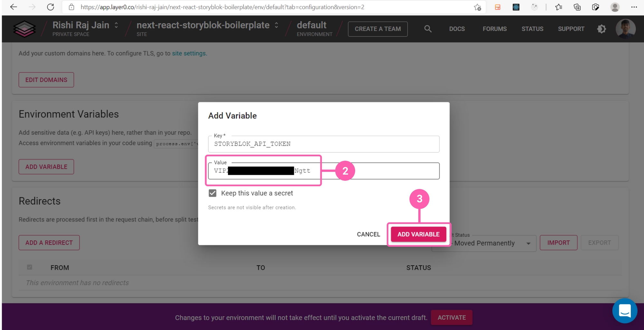Reload the page with refresh icon

point(51,7)
